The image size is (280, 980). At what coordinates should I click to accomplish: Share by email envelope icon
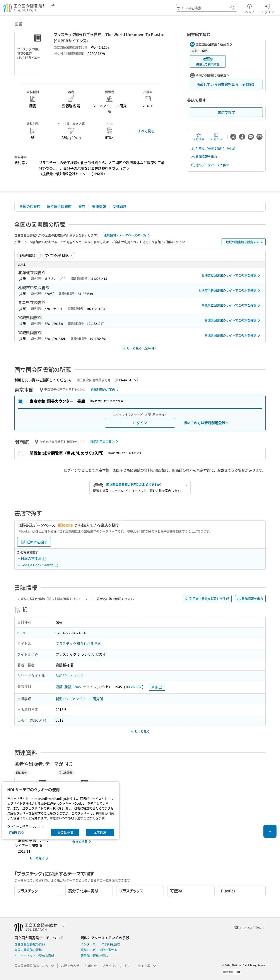[260, 137]
